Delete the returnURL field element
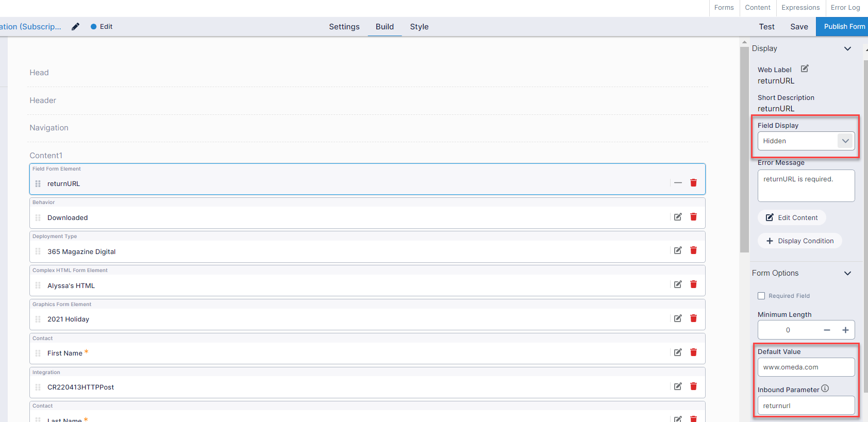868x422 pixels. pyautogui.click(x=693, y=183)
